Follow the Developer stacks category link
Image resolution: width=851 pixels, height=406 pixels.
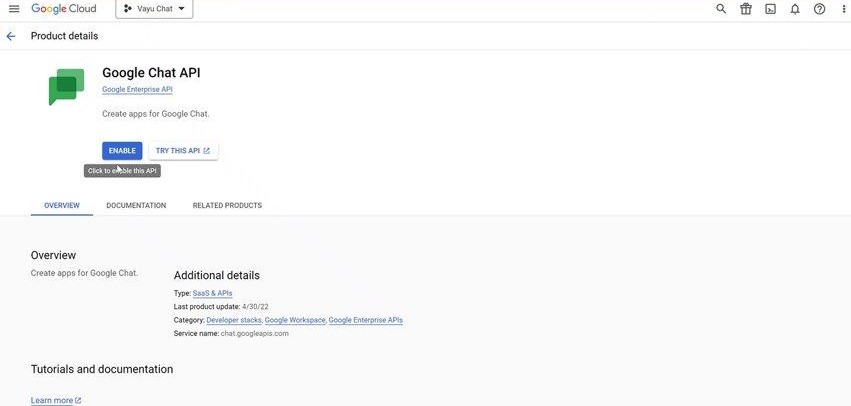tap(234, 320)
